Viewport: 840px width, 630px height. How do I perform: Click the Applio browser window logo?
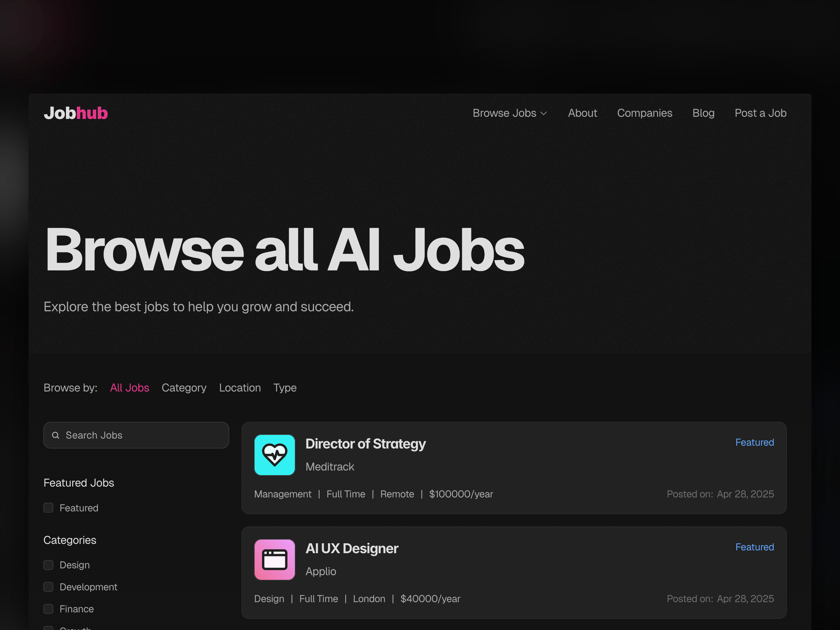(x=274, y=560)
